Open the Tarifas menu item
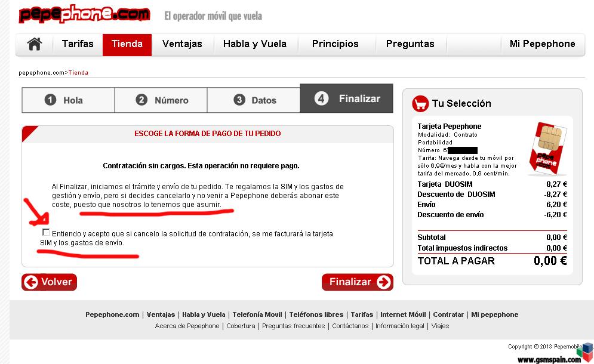The height and width of the screenshot is (364, 594). pyautogui.click(x=78, y=44)
